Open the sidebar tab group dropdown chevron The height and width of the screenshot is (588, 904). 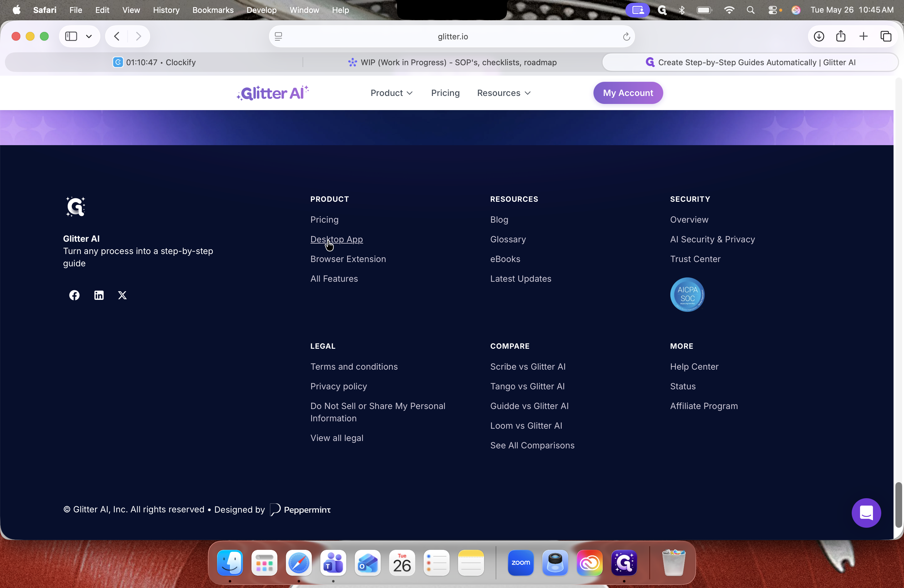point(89,37)
